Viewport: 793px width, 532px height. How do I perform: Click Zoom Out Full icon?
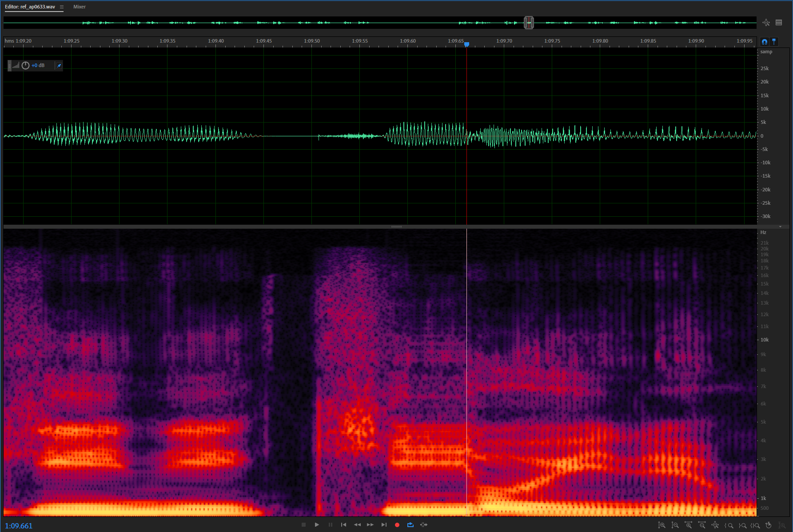(x=715, y=525)
